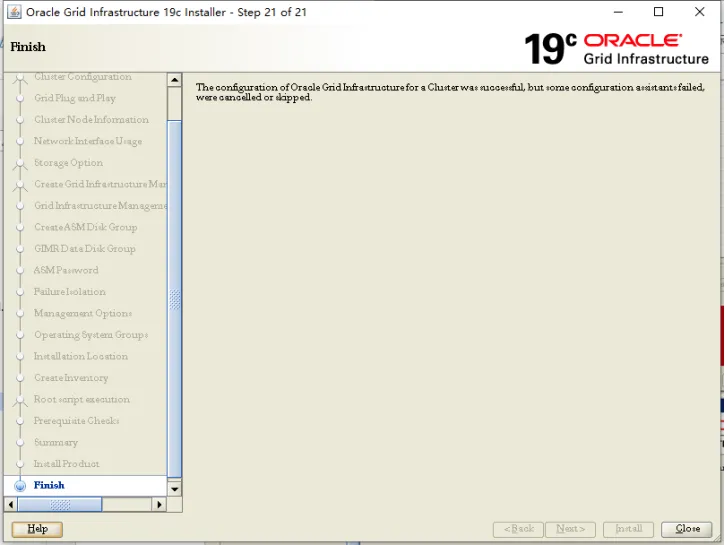Click the Finish step bullet icon
The image size is (725, 545).
pyautogui.click(x=20, y=486)
